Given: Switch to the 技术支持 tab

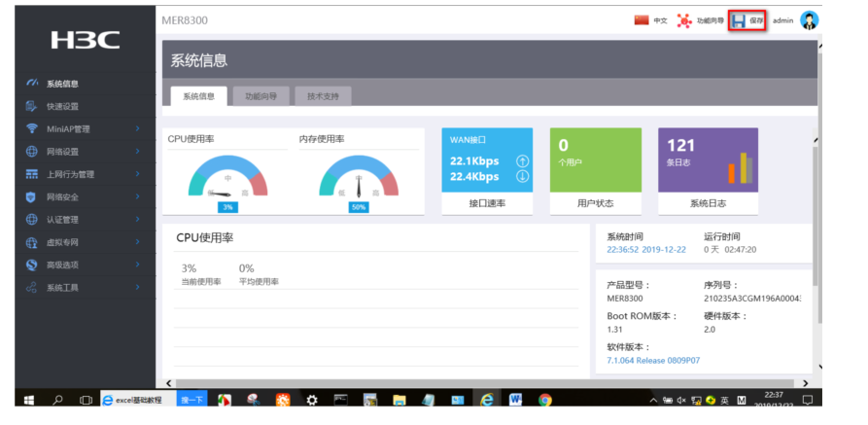Looking at the screenshot, I should click(323, 96).
